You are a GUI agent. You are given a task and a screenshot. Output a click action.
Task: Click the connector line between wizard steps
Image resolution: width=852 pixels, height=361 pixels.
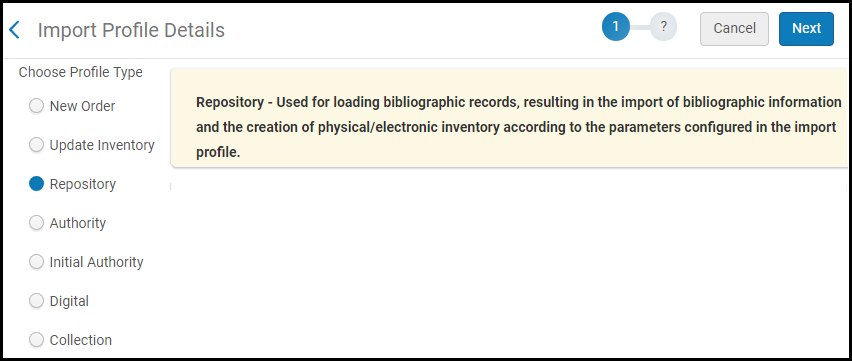click(x=640, y=27)
